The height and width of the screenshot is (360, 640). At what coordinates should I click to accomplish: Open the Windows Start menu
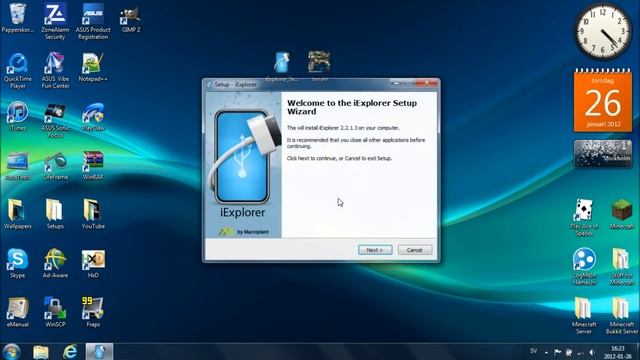[x=11, y=351]
